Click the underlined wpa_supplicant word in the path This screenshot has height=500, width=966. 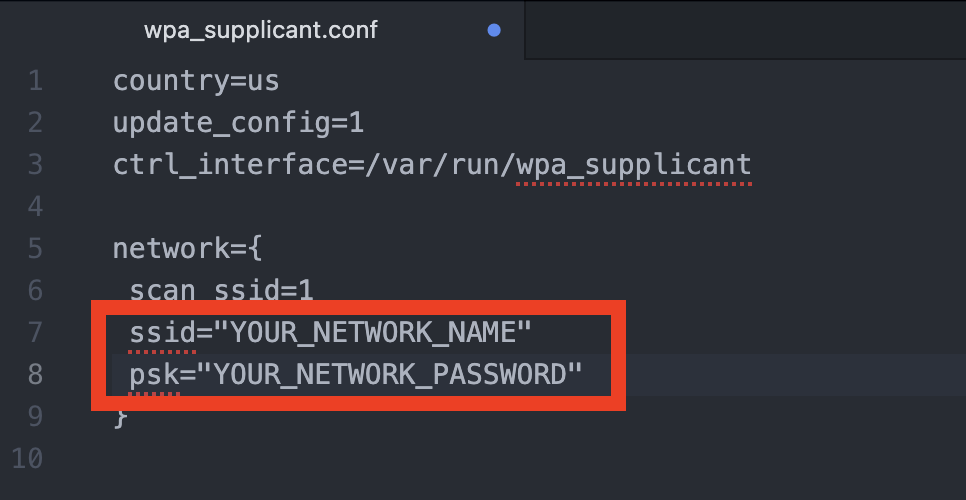(x=633, y=164)
